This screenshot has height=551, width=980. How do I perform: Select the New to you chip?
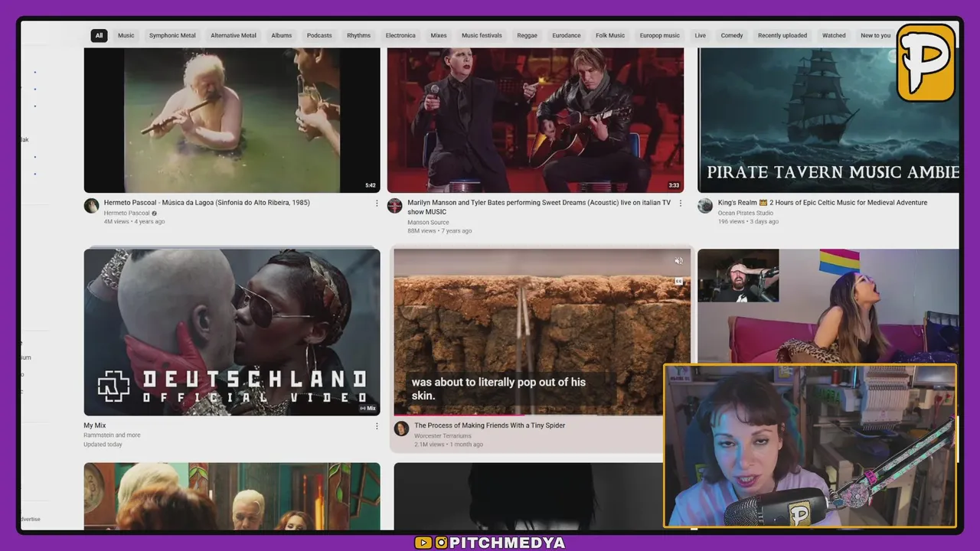(x=875, y=35)
